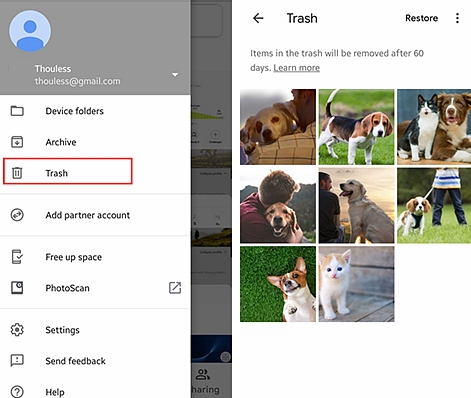Select the beagle on grass photo
The image size is (471, 398).
[x=356, y=127]
